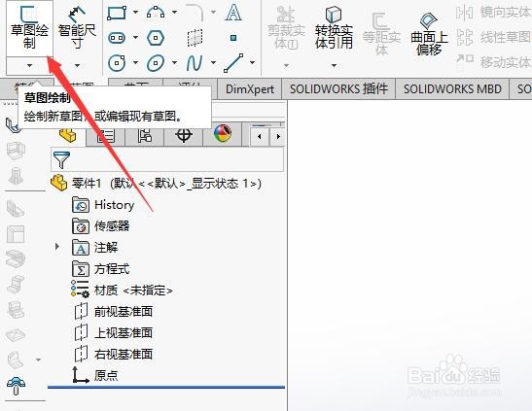The image size is (532, 411).
Task: Switch to the SOLIDWORKS MBD tab
Action: click(452, 89)
